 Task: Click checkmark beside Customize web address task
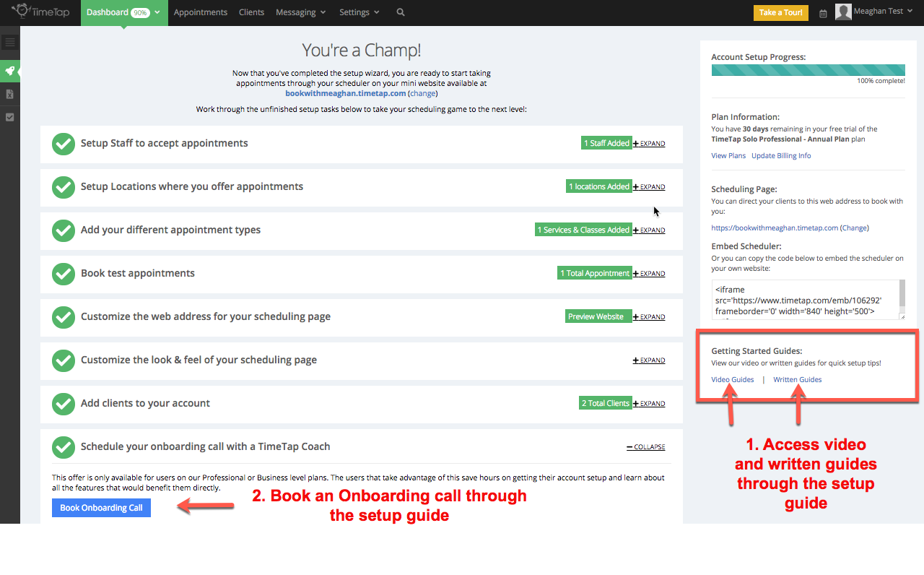click(x=64, y=317)
